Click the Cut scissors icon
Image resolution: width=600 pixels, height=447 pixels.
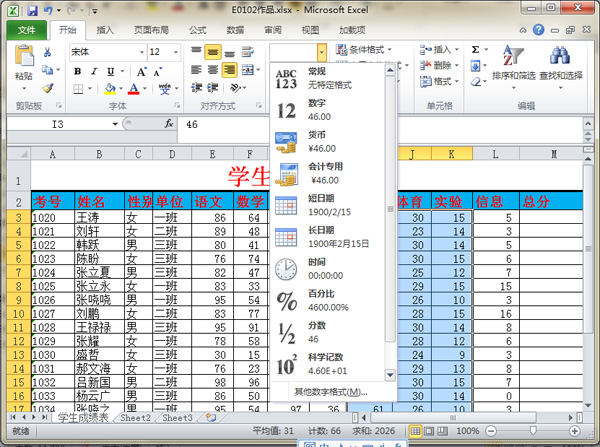pos(47,52)
